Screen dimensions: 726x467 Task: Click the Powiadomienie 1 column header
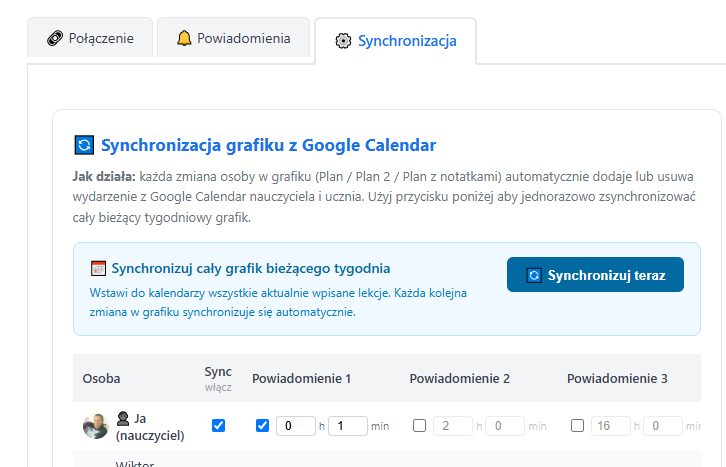tap(301, 379)
